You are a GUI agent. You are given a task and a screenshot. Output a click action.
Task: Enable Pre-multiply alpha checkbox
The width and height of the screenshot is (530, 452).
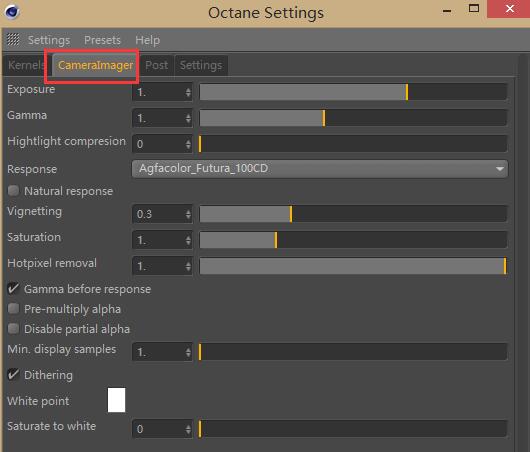click(x=14, y=309)
